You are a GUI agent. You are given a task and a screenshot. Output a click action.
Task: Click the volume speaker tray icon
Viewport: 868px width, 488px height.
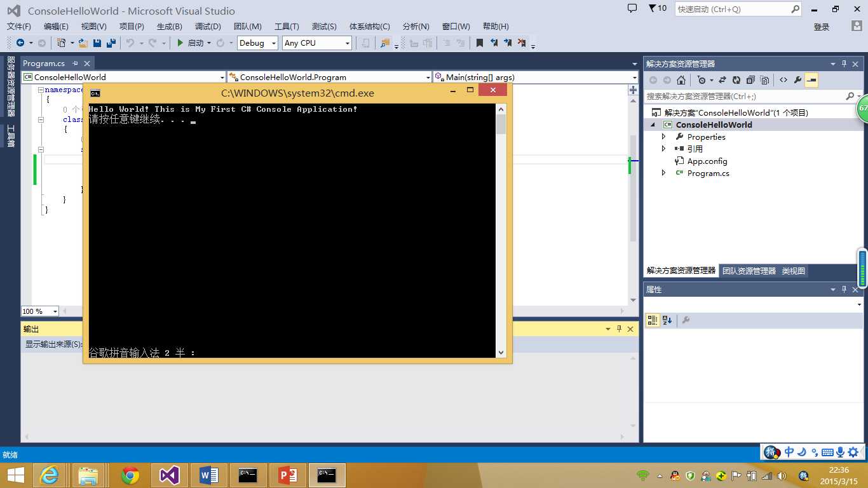tap(782, 475)
